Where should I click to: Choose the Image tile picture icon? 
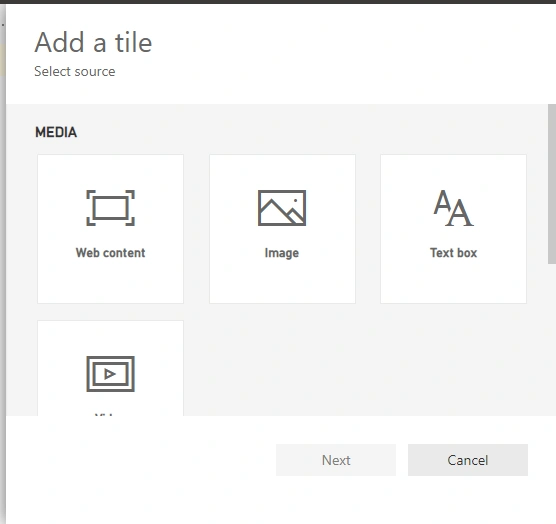282,208
